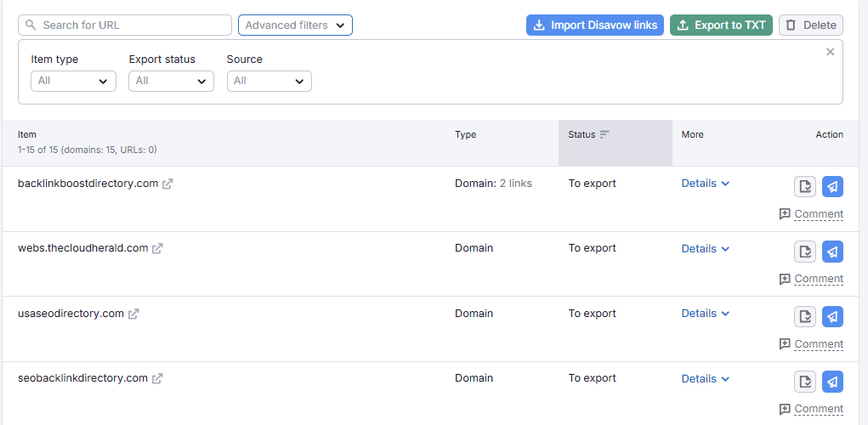Open the Source filter dropdown

[269, 81]
